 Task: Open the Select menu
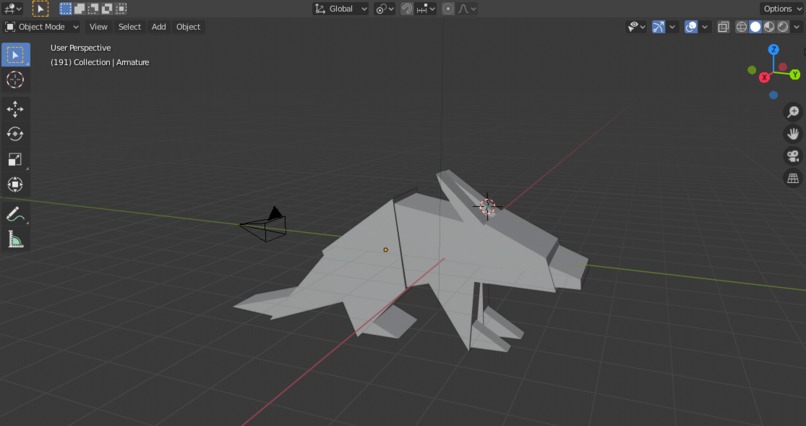(x=130, y=27)
